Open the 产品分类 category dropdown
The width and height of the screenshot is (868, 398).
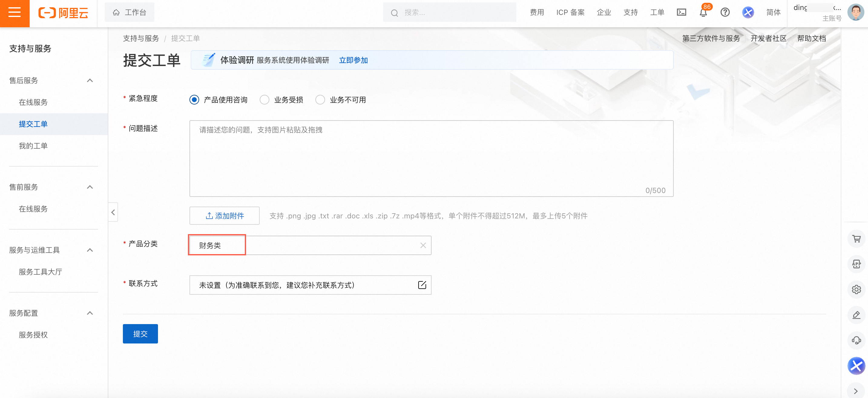(x=310, y=245)
